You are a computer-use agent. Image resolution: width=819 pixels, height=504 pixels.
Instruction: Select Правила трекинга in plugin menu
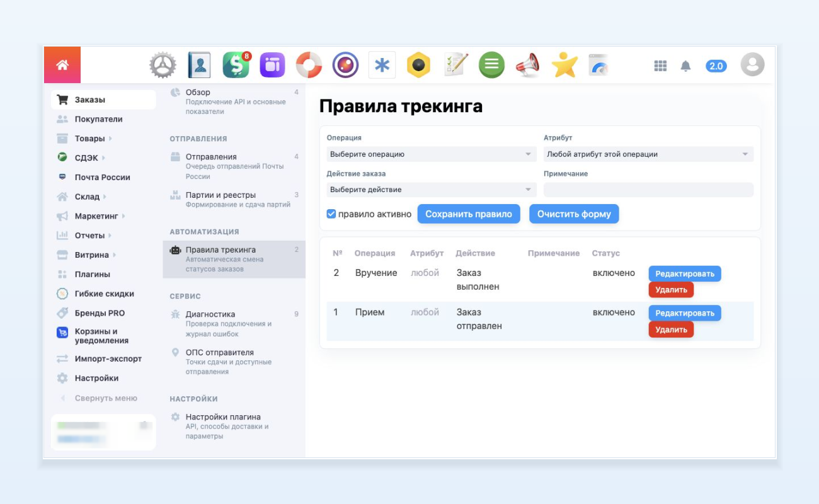point(234,259)
